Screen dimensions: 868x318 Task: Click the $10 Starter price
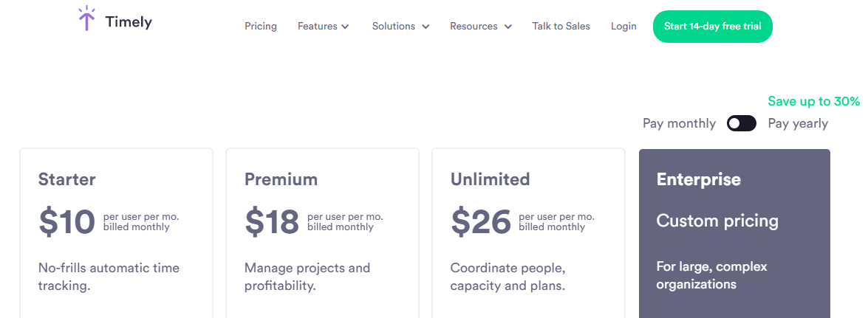coord(66,221)
